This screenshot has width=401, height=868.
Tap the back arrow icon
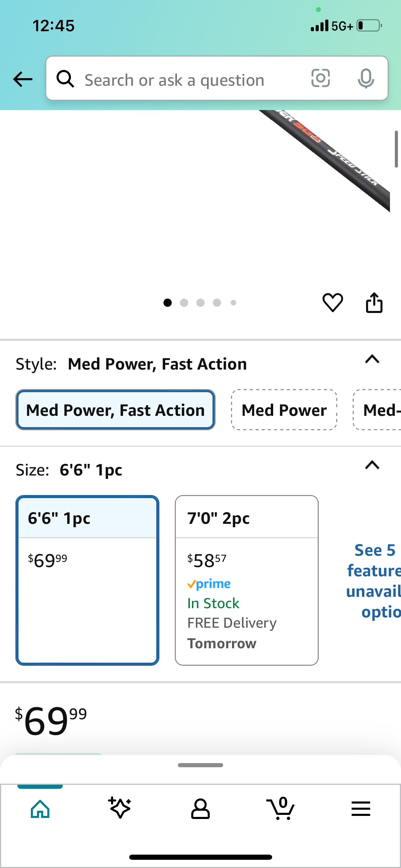tap(23, 79)
